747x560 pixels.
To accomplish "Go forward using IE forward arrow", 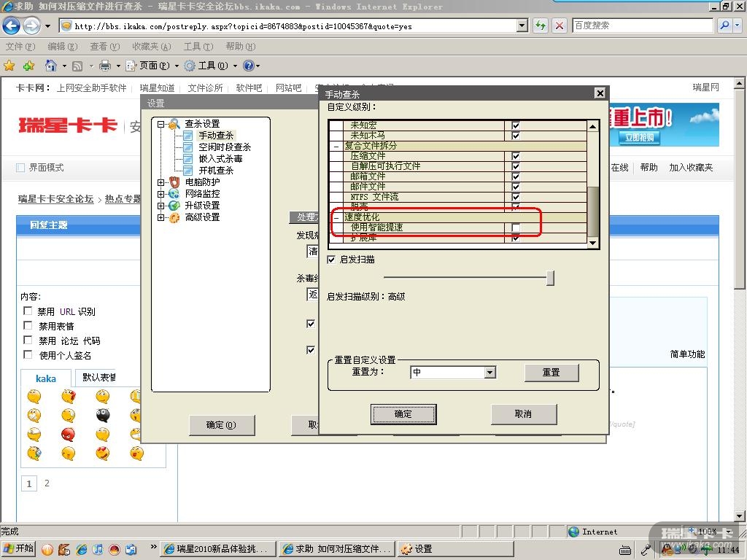I will [31, 26].
